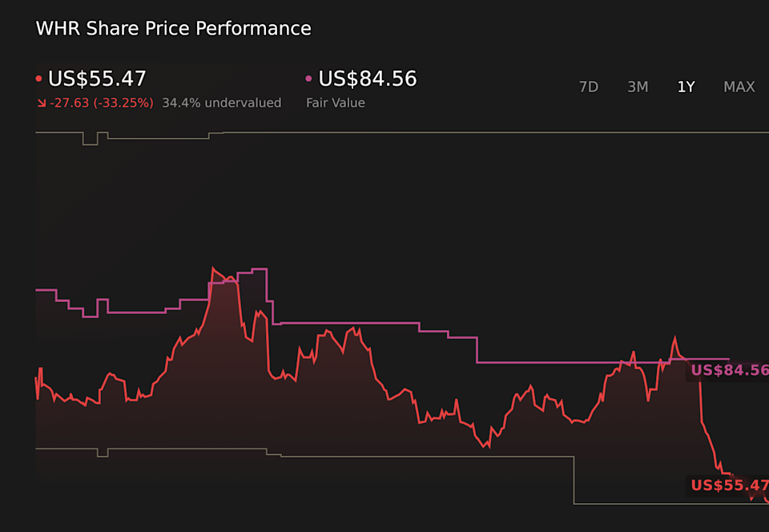The height and width of the screenshot is (532, 769).
Task: Open the US$55.47 current price detail
Action: pyautogui.click(x=96, y=79)
